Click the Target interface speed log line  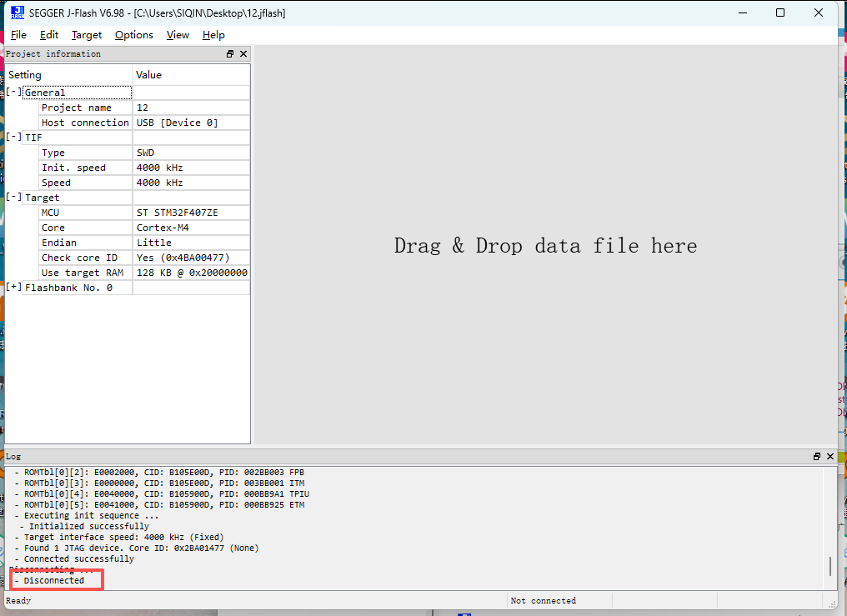pyautogui.click(x=119, y=537)
